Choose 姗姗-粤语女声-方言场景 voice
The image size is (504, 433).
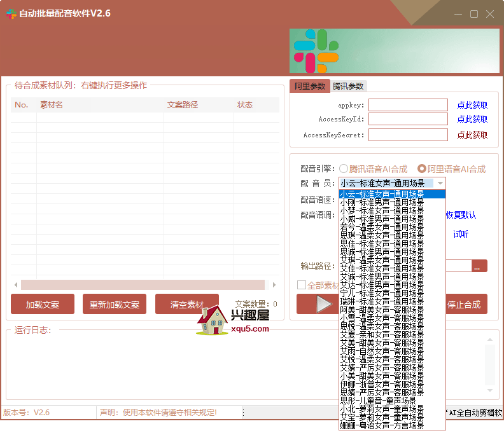click(393, 425)
